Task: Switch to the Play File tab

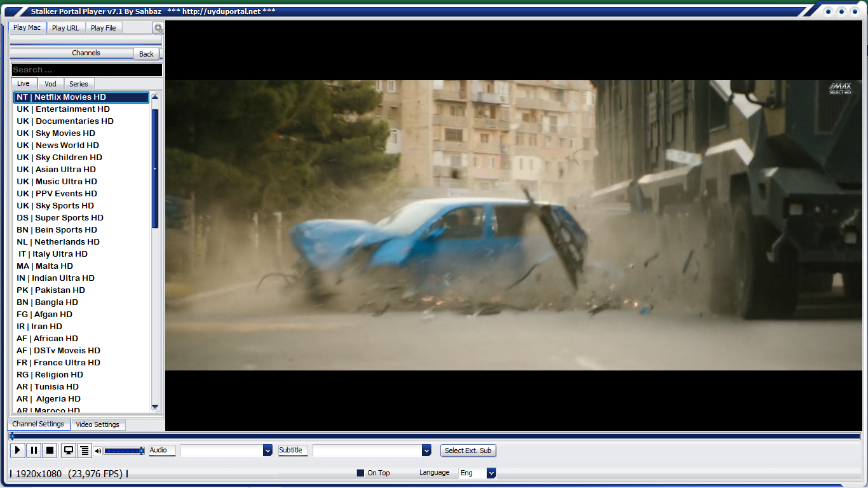Action: pyautogui.click(x=104, y=28)
